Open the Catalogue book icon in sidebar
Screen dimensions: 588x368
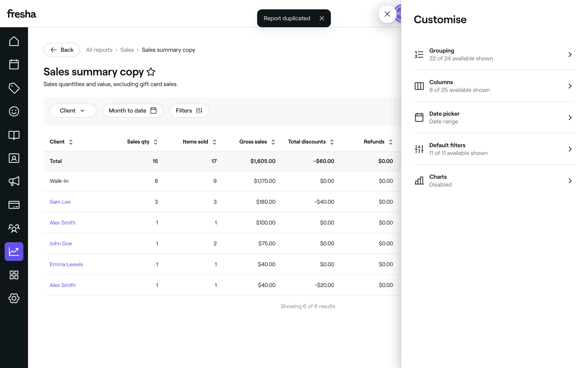tap(14, 135)
